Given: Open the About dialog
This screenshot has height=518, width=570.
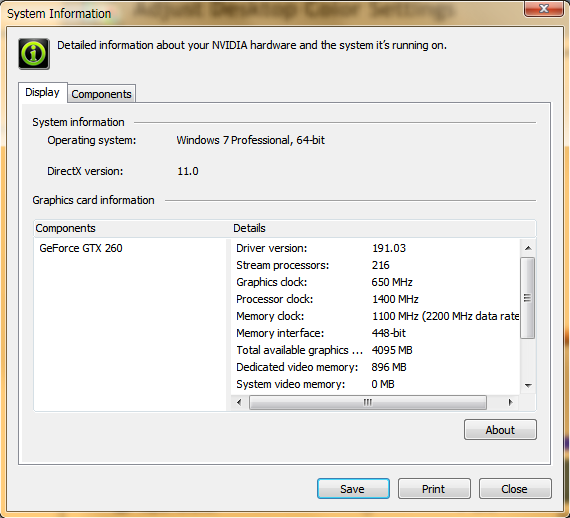Looking at the screenshot, I should [500, 430].
